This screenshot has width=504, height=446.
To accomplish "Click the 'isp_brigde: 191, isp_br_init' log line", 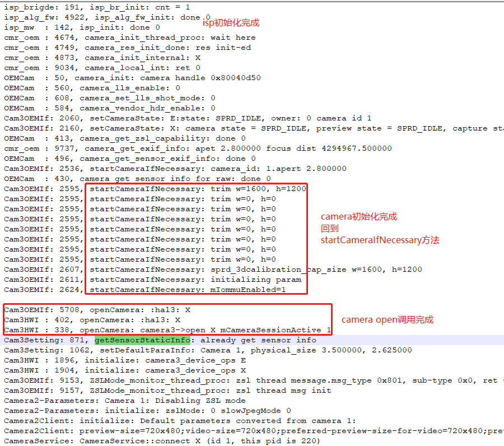I will pyautogui.click(x=97, y=7).
